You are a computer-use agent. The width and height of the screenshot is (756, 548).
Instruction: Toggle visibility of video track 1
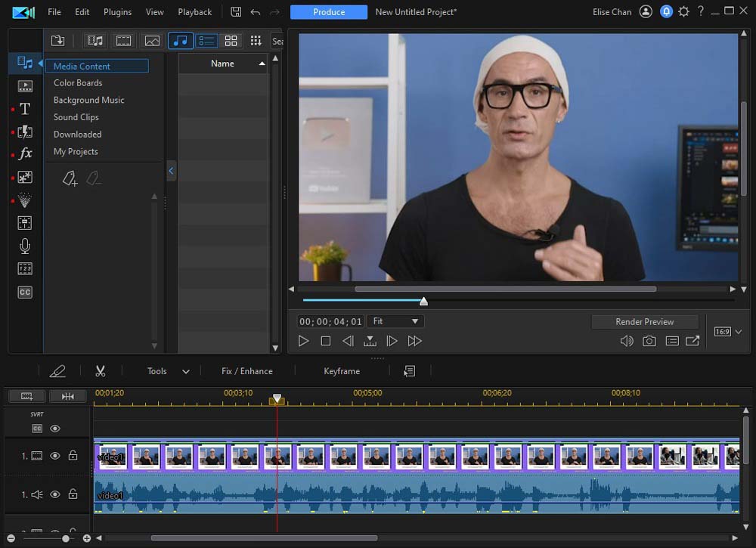click(55, 456)
